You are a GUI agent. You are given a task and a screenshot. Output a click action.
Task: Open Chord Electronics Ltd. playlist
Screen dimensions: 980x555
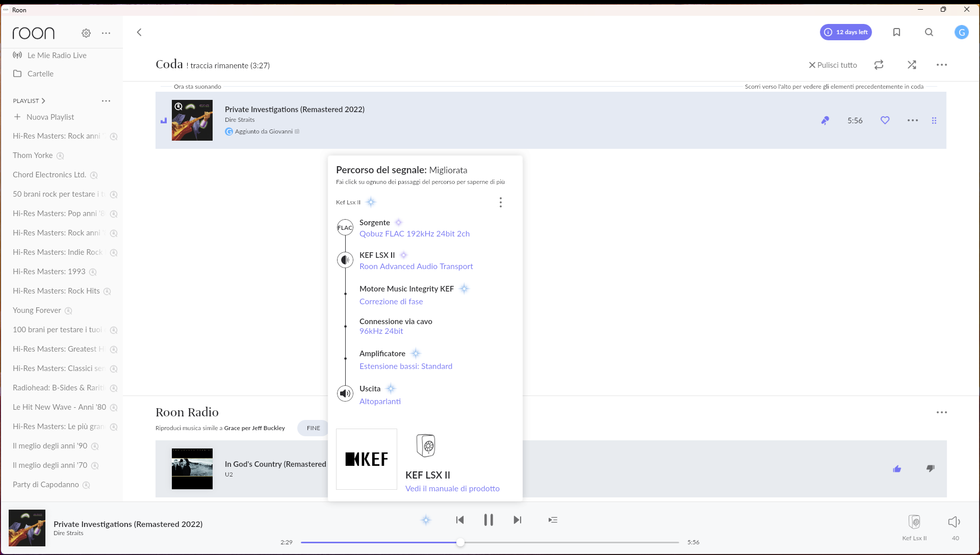click(x=49, y=175)
